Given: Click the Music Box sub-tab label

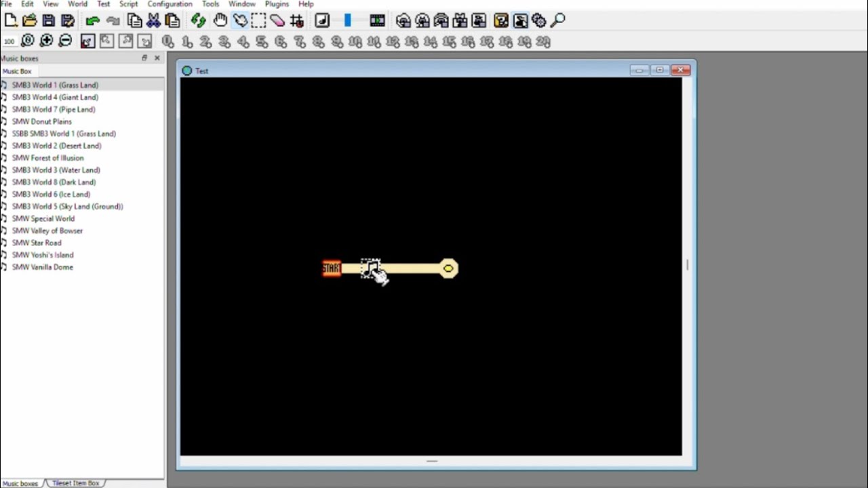Looking at the screenshot, I should (17, 71).
